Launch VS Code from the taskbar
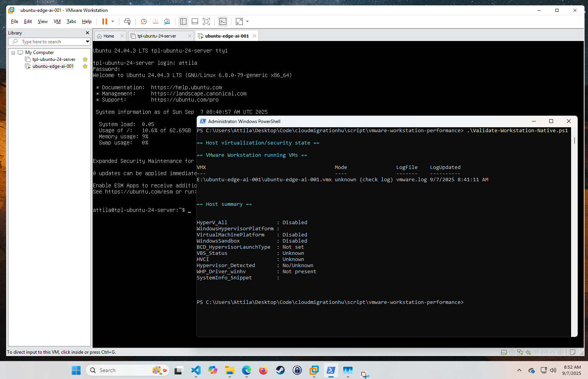 (196, 370)
